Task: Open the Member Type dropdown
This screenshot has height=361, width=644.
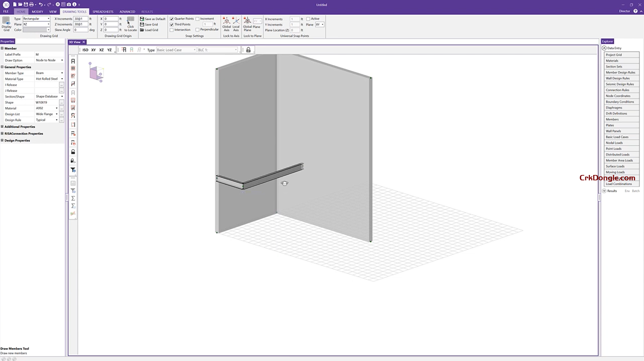Action: (62, 73)
